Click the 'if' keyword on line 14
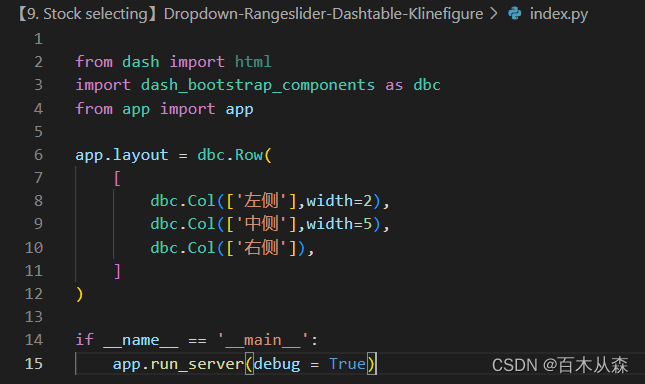The width and height of the screenshot is (645, 384). (x=84, y=340)
